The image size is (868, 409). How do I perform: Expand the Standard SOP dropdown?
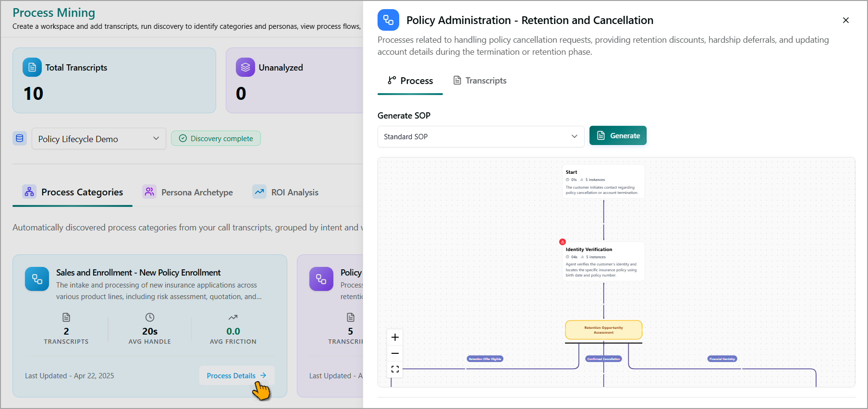481,136
